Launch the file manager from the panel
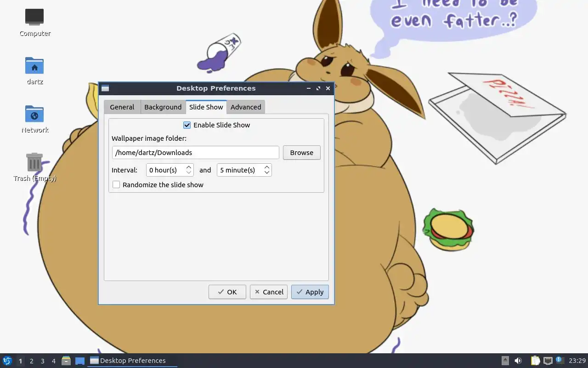Screen dimensions: 588x368 tap(66, 361)
